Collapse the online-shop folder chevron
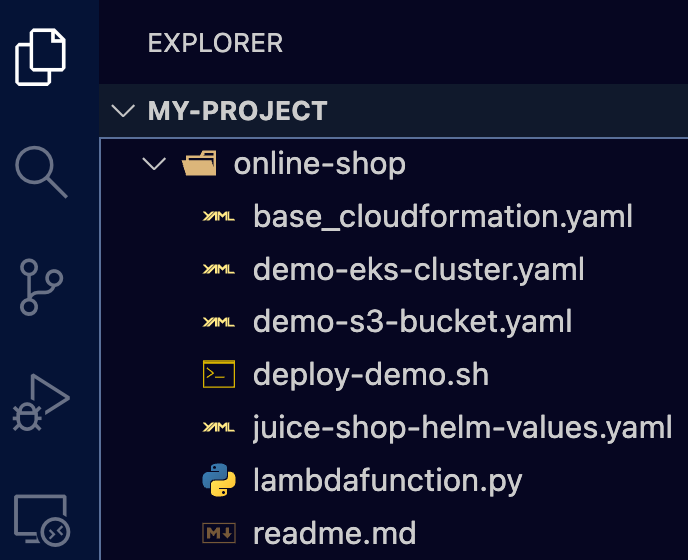 point(154,164)
